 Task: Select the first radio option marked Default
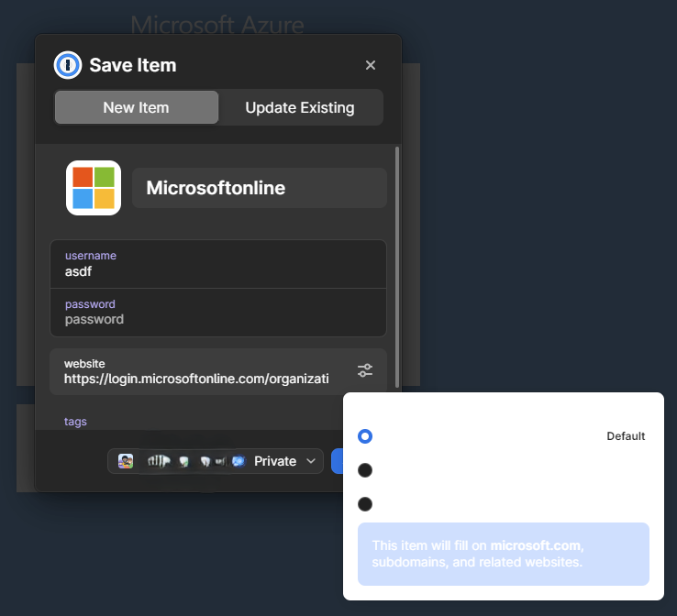pyautogui.click(x=365, y=436)
